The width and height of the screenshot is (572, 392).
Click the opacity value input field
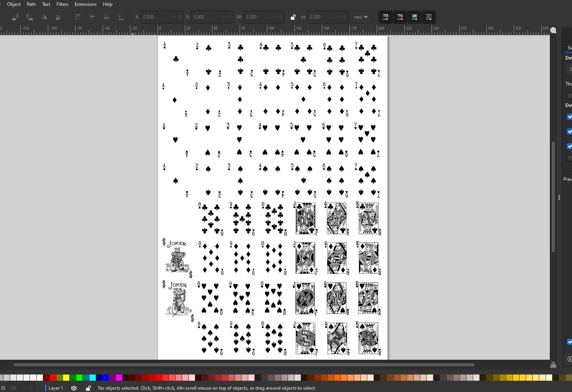(x=13, y=388)
